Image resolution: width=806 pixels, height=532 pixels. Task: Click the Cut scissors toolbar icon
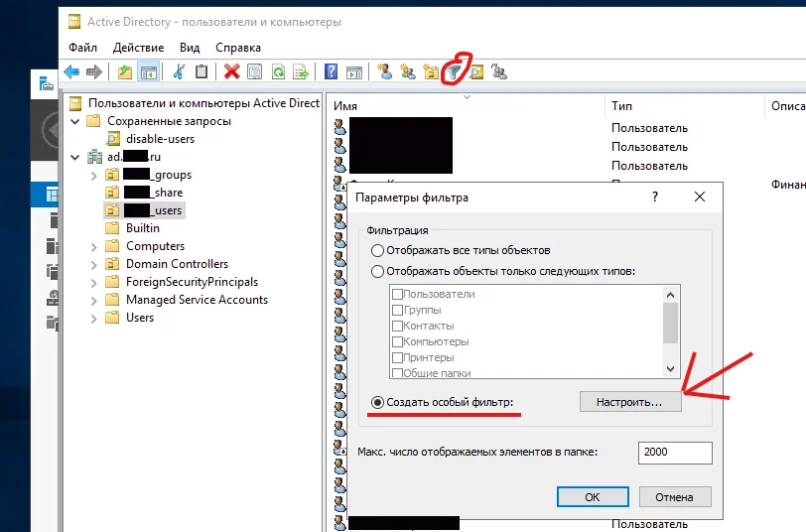179,71
